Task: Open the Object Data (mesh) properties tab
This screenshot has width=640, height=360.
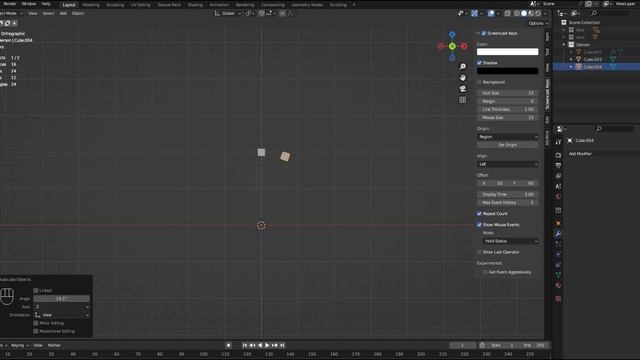Action: coord(558,275)
